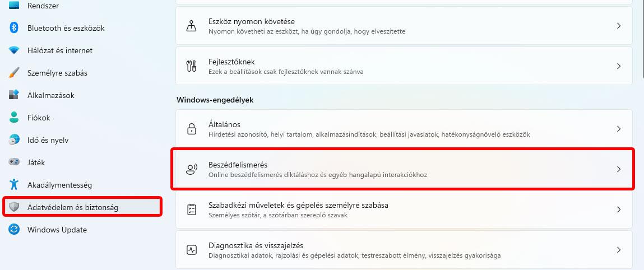This screenshot has width=644, height=270.
Task: Click the Windows Update refresh icon
Action: coord(15,230)
